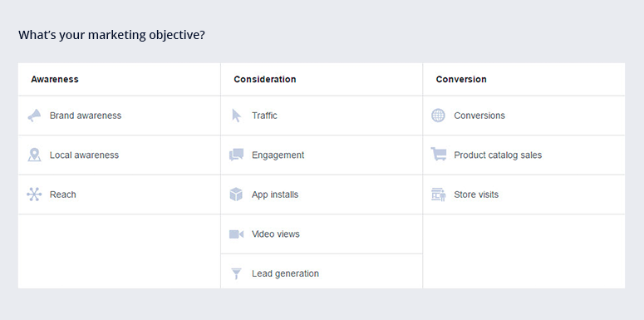Select the Lead generation objective label
The image size is (644, 320).
coord(286,273)
